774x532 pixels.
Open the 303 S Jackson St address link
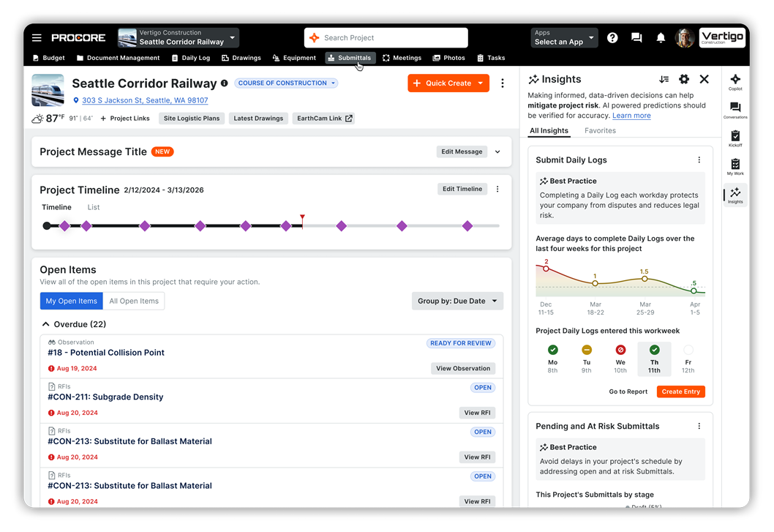pos(145,100)
